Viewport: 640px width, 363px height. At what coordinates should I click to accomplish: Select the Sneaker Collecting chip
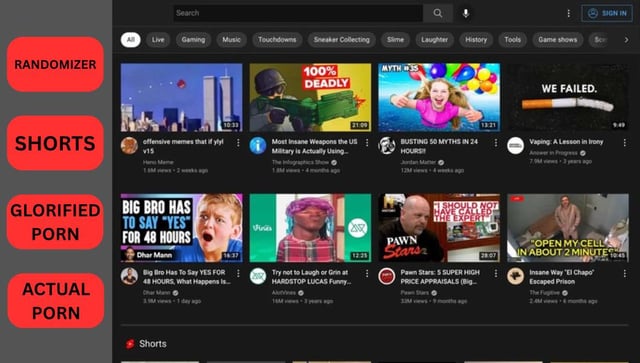pos(342,40)
